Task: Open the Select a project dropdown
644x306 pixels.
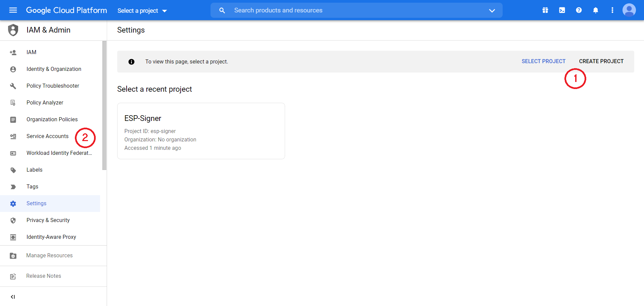Action: click(x=142, y=11)
